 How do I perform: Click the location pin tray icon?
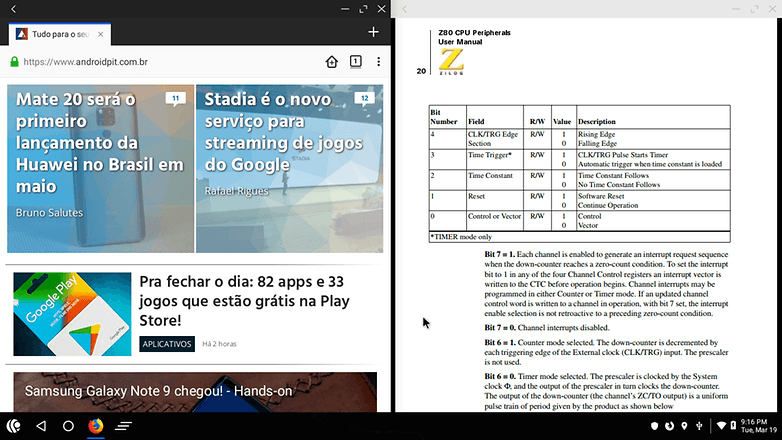pyautogui.click(x=684, y=426)
